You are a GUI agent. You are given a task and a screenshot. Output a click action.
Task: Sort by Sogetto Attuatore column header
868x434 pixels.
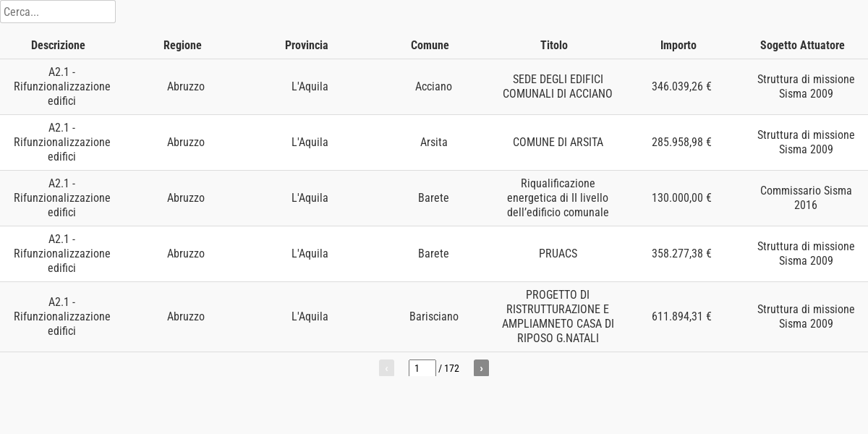point(802,45)
